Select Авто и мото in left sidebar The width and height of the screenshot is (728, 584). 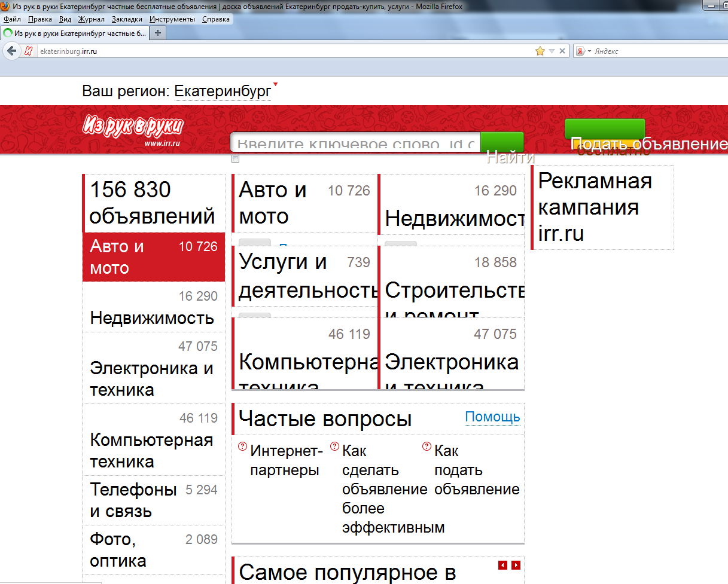point(154,257)
